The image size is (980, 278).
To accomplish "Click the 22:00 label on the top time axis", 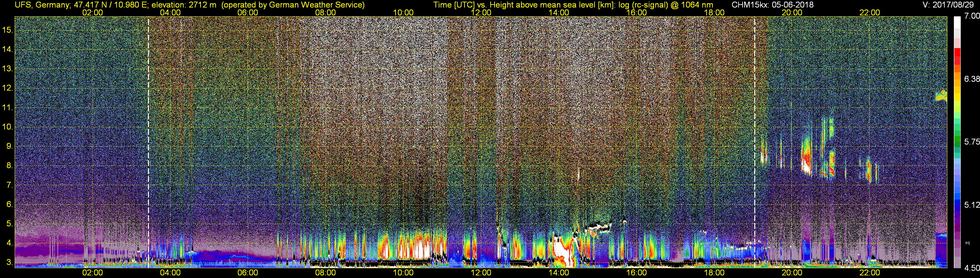I will [870, 12].
